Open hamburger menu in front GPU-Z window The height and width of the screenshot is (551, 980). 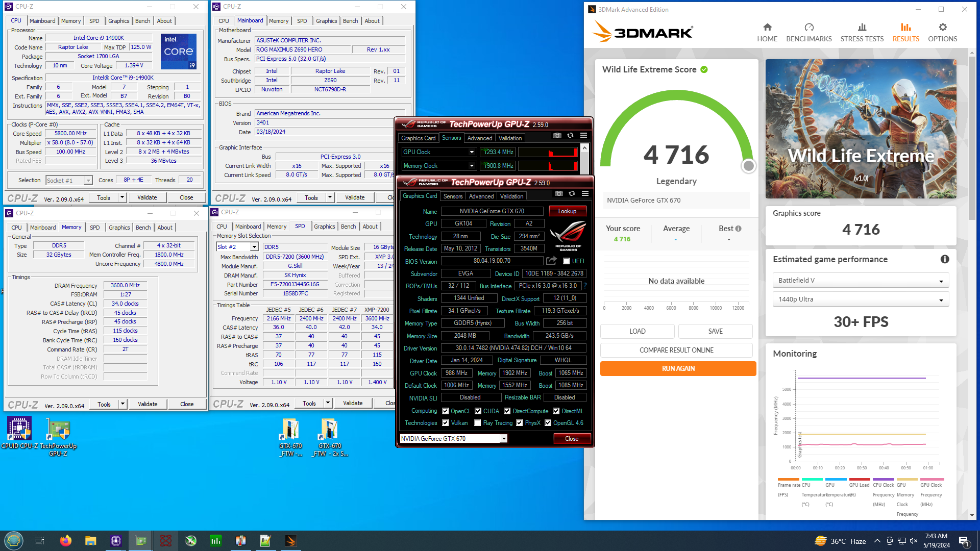[x=585, y=194]
